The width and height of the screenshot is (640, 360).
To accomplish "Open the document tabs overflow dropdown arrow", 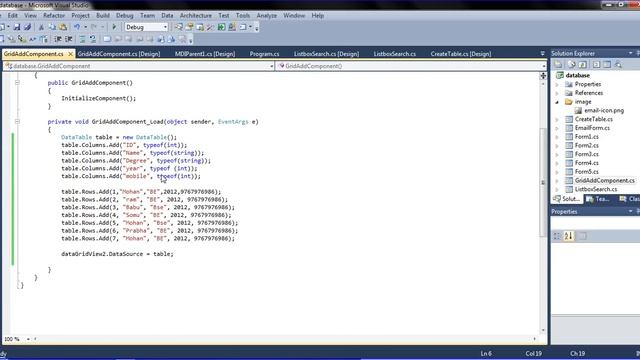I will [542, 53].
